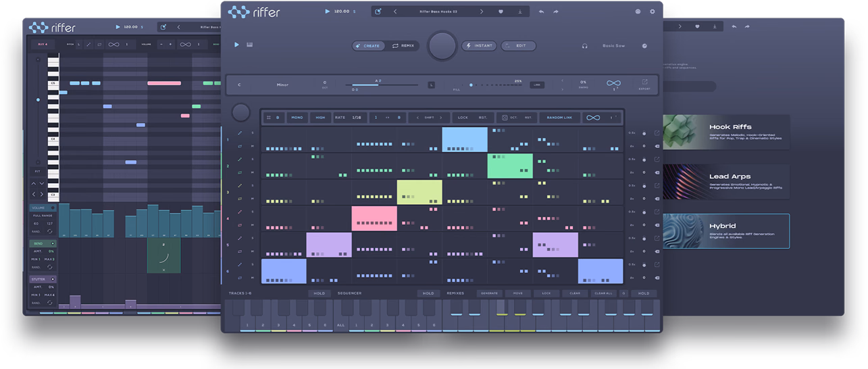This screenshot has height=369, width=868.
Task: Click the pitch range slider in scale bar
Action: 382,85
